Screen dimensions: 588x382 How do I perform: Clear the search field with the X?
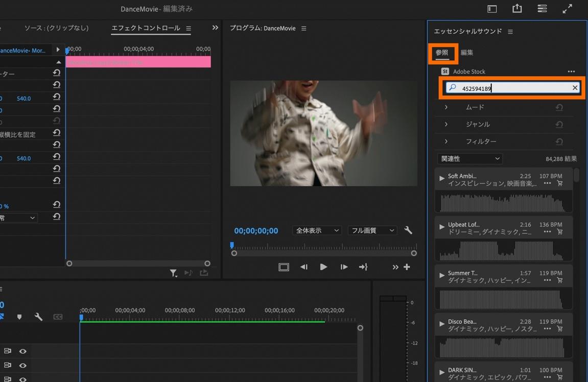(575, 88)
